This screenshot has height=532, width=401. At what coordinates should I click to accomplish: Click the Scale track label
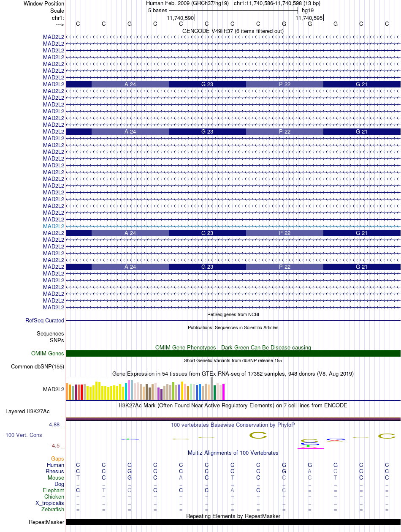(x=57, y=11)
